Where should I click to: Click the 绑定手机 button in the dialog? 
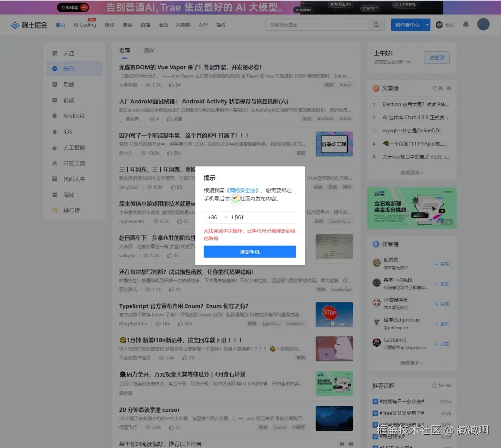(x=250, y=252)
